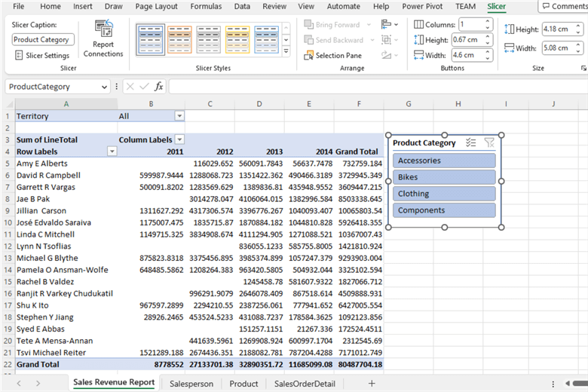Open Bring Forward dropdown arrow
The image size is (588, 392).
click(x=369, y=25)
